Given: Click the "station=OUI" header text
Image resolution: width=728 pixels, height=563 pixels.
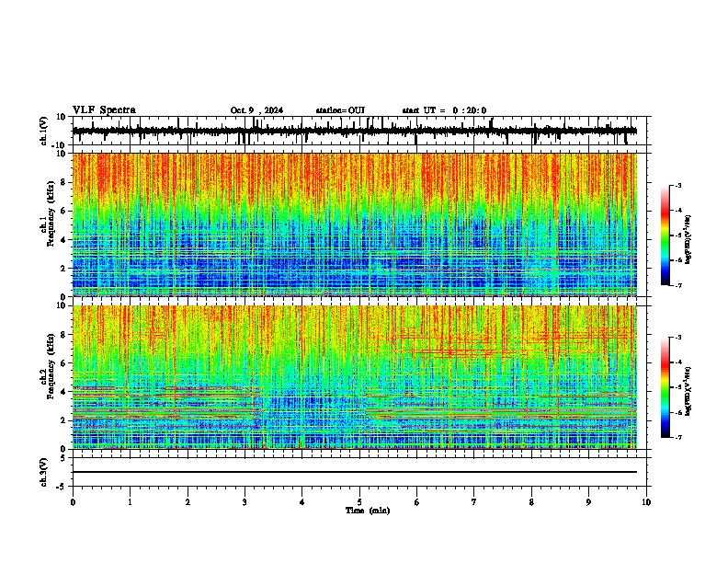Looking at the screenshot, I should click(x=340, y=110).
